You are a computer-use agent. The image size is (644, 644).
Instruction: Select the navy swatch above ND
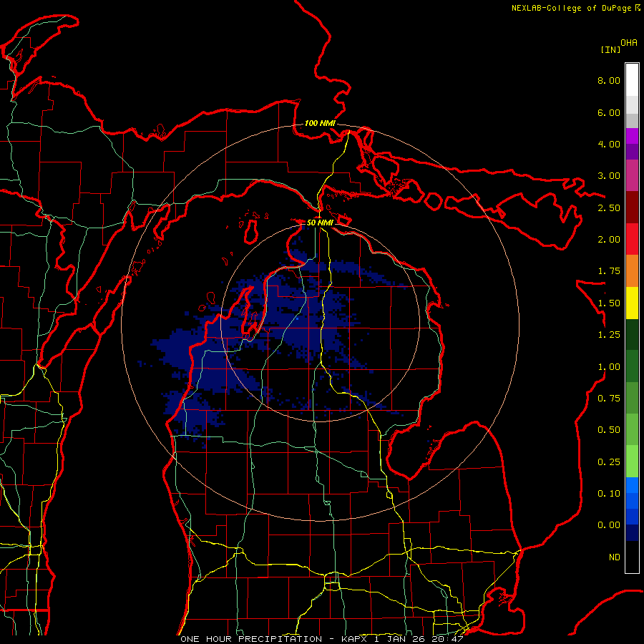pyautogui.click(x=632, y=532)
